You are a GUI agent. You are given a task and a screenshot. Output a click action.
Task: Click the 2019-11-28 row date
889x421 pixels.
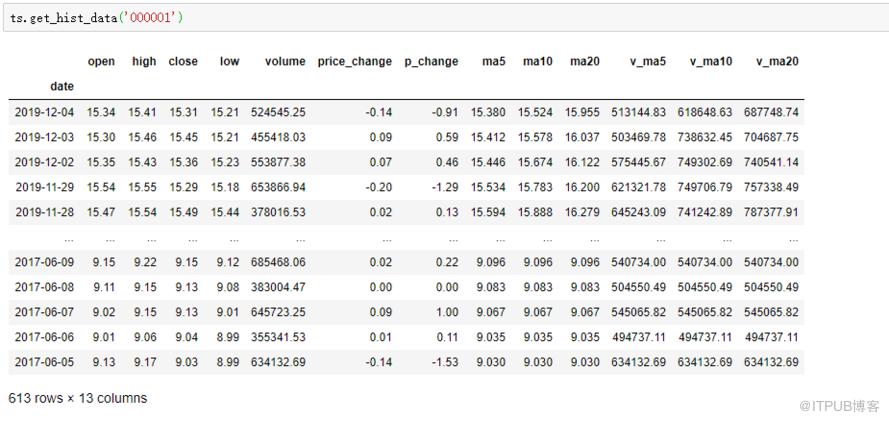click(x=44, y=212)
